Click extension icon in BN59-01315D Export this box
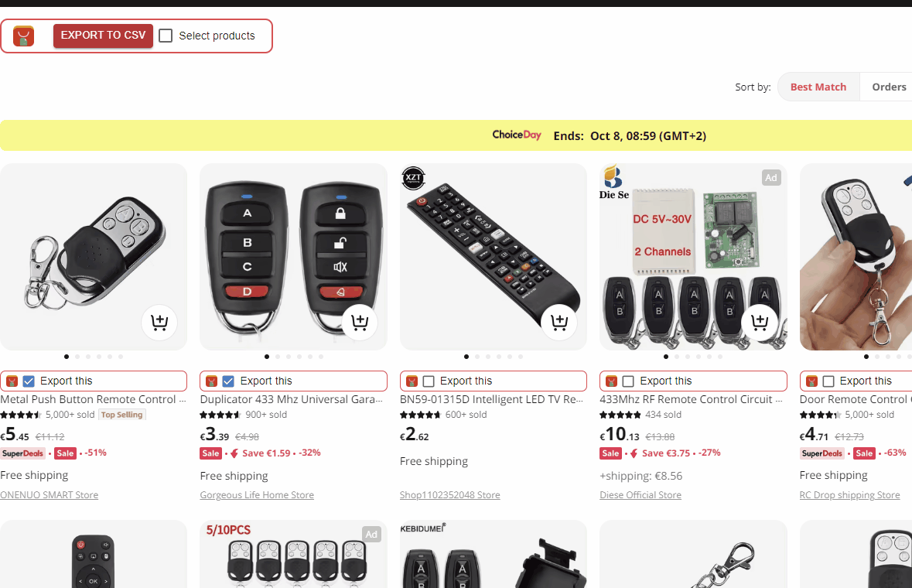Image resolution: width=912 pixels, height=588 pixels. tap(412, 381)
